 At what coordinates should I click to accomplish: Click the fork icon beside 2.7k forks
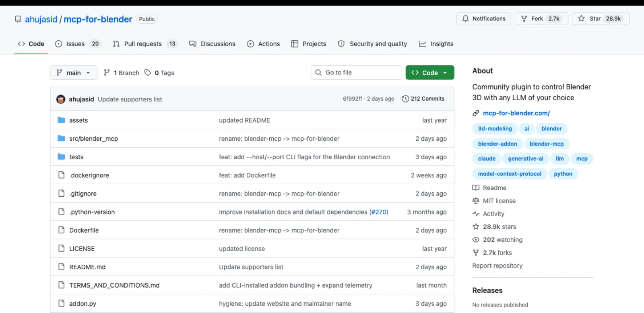[x=476, y=253]
